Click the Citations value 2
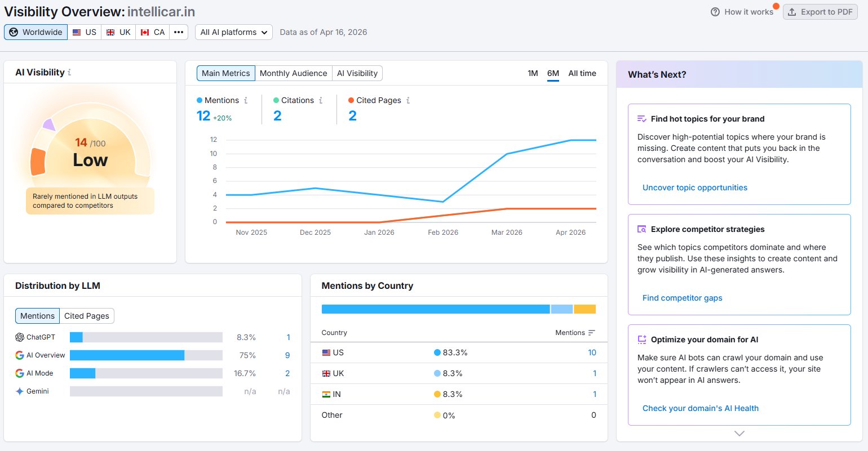 click(277, 116)
